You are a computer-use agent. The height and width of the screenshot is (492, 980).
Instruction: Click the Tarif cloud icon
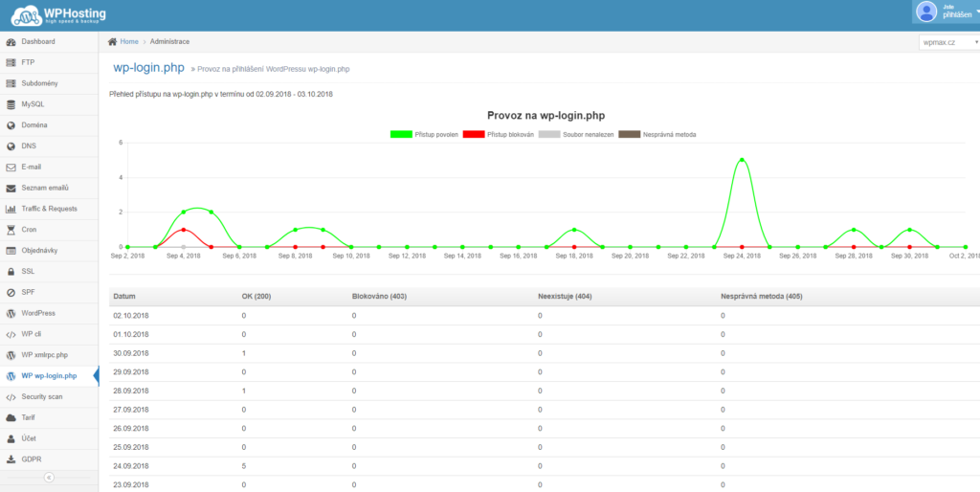(11, 417)
